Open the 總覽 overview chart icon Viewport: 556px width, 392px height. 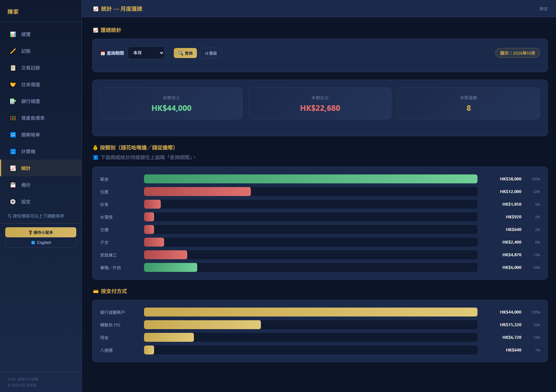click(13, 34)
